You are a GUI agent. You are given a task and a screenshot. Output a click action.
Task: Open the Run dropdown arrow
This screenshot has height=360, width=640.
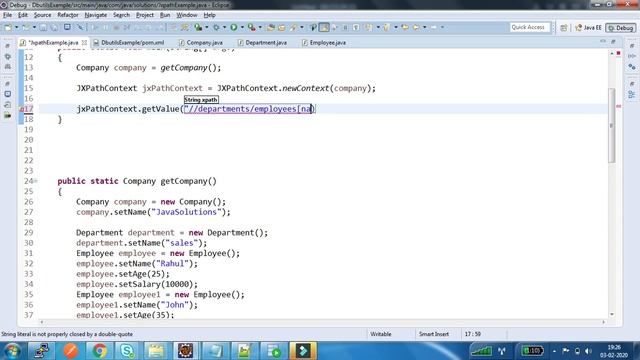(x=242, y=27)
